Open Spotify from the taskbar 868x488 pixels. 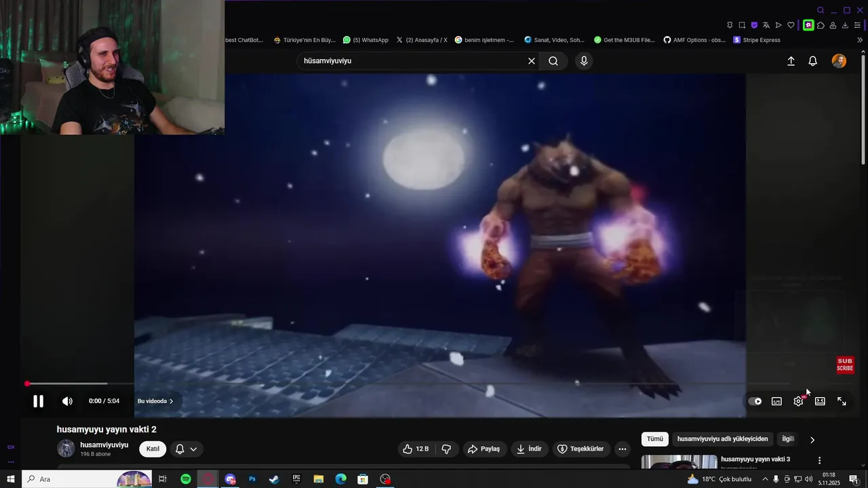coord(186,479)
